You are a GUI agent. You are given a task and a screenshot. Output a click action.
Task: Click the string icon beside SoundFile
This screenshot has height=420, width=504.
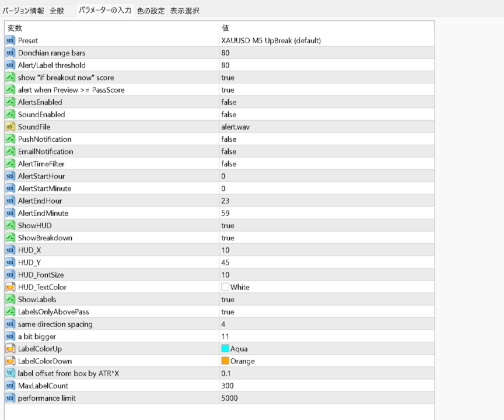point(10,127)
